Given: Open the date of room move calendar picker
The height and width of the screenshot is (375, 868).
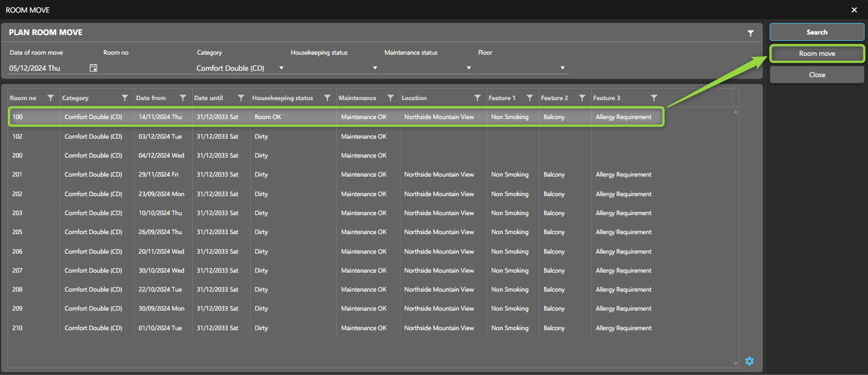Looking at the screenshot, I should [x=93, y=68].
